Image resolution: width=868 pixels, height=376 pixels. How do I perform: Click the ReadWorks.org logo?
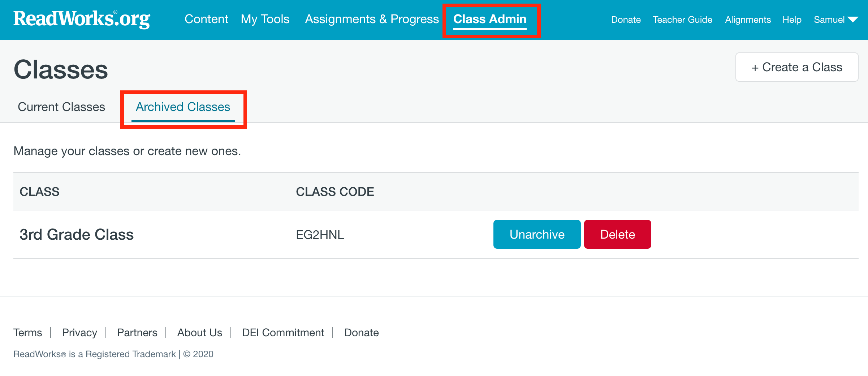(81, 19)
